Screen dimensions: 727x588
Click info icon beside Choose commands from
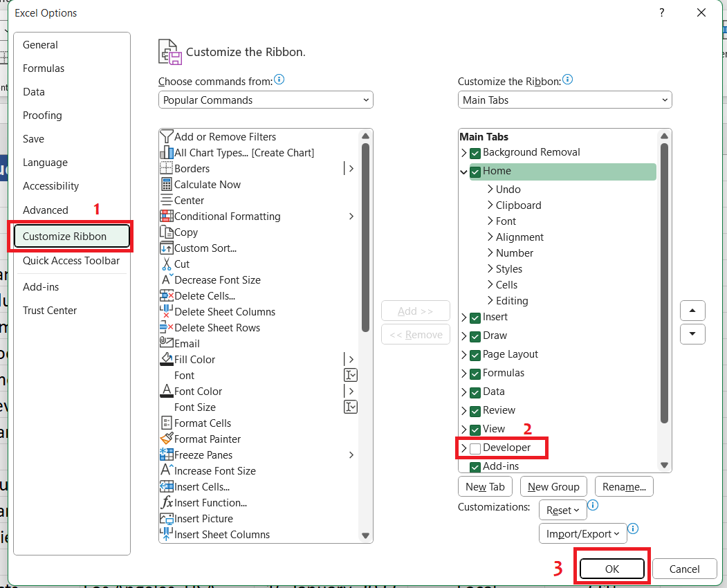click(279, 80)
